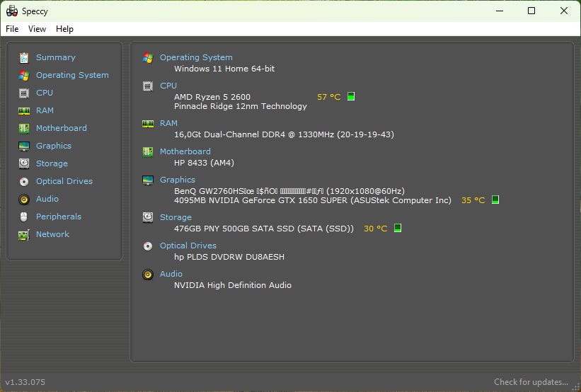This screenshot has height=392, width=581.
Task: Click Audio heading link in summary pane
Action: (x=171, y=274)
